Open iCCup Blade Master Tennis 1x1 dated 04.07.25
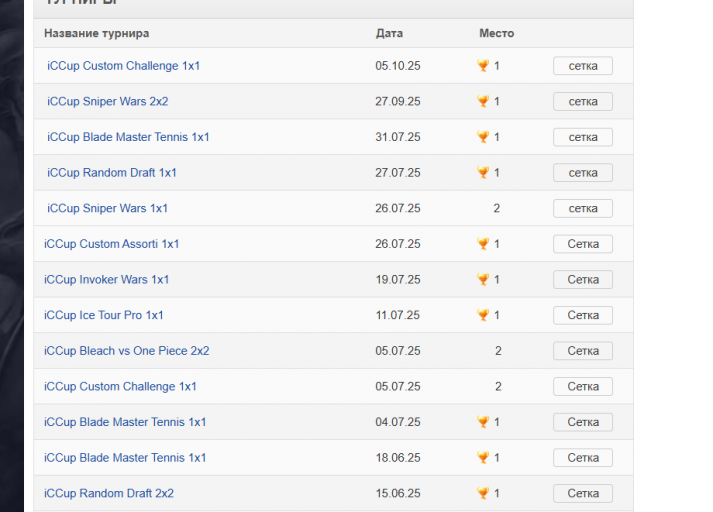713x512 pixels. tap(125, 422)
